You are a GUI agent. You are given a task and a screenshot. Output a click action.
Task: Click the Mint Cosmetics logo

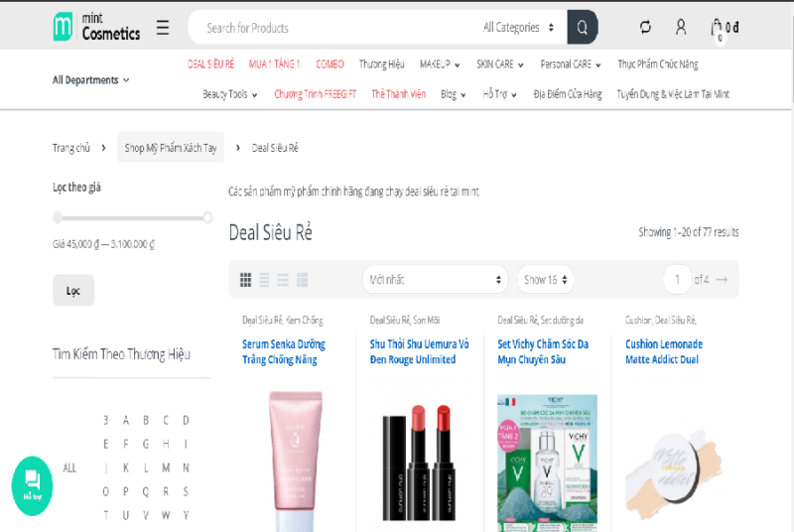pos(96,27)
